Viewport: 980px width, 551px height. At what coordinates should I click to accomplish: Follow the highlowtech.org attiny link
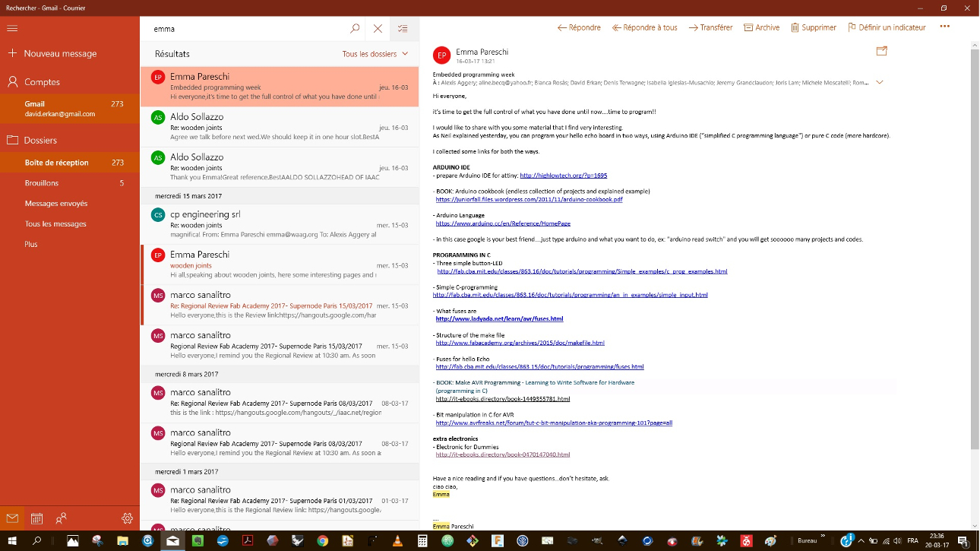pyautogui.click(x=563, y=176)
